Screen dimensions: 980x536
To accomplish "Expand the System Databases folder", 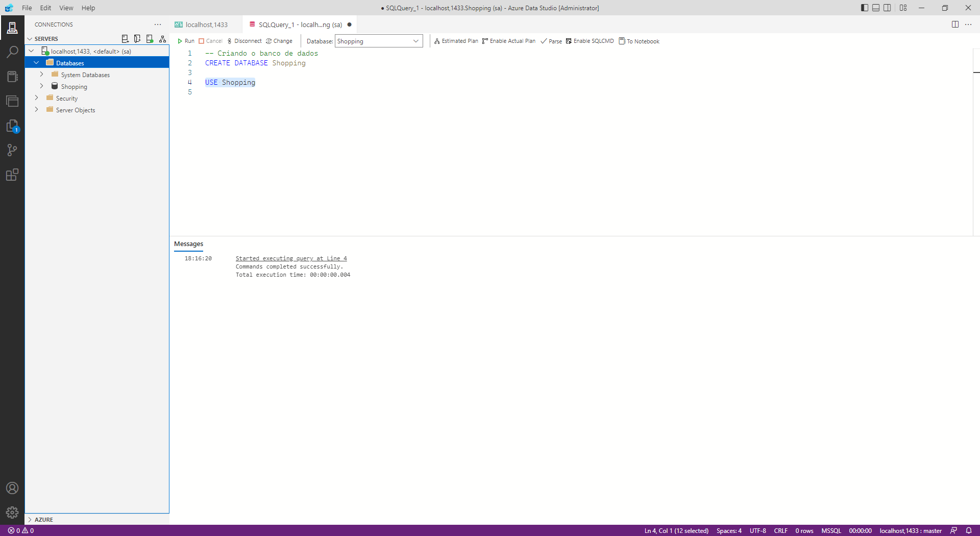I will (x=41, y=75).
